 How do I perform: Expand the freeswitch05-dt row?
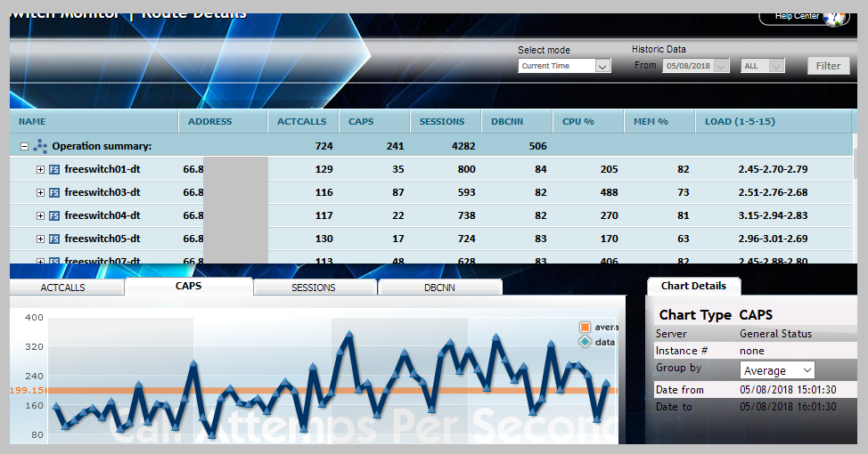coord(40,239)
